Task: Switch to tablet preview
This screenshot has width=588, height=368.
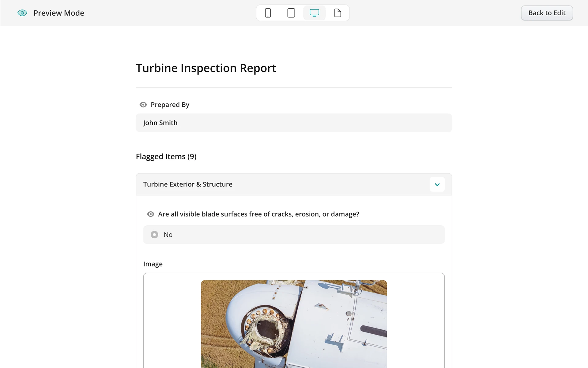Action: 291,13
